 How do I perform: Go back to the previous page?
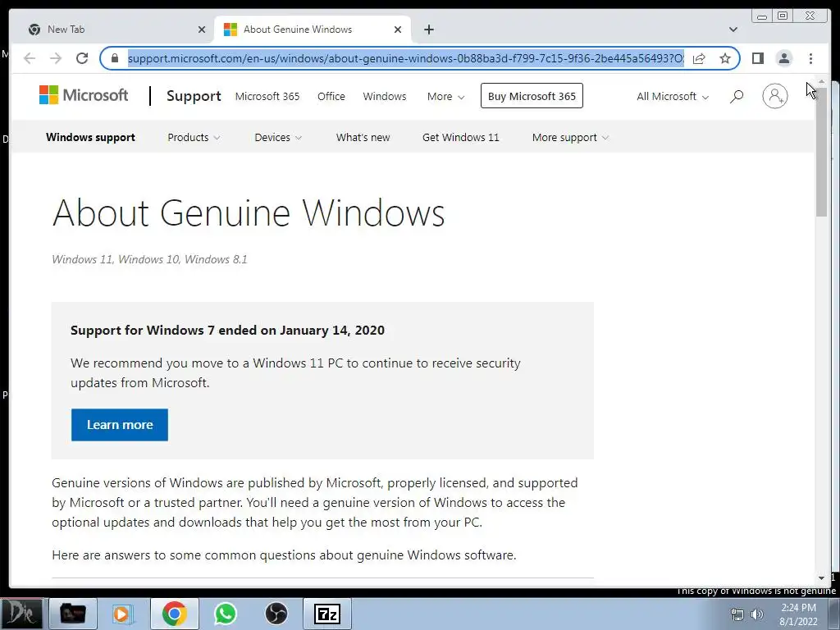[30, 58]
